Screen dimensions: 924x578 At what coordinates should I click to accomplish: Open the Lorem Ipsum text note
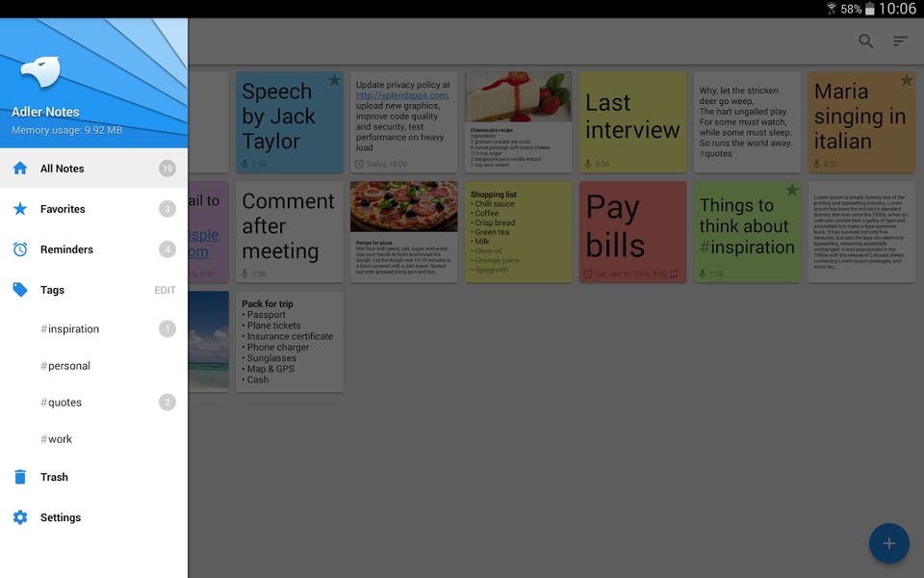861,232
